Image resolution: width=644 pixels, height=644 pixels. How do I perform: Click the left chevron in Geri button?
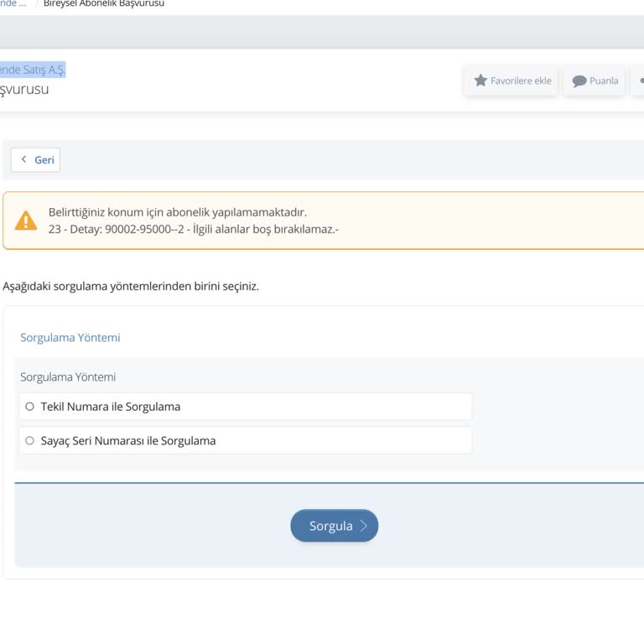pos(23,159)
